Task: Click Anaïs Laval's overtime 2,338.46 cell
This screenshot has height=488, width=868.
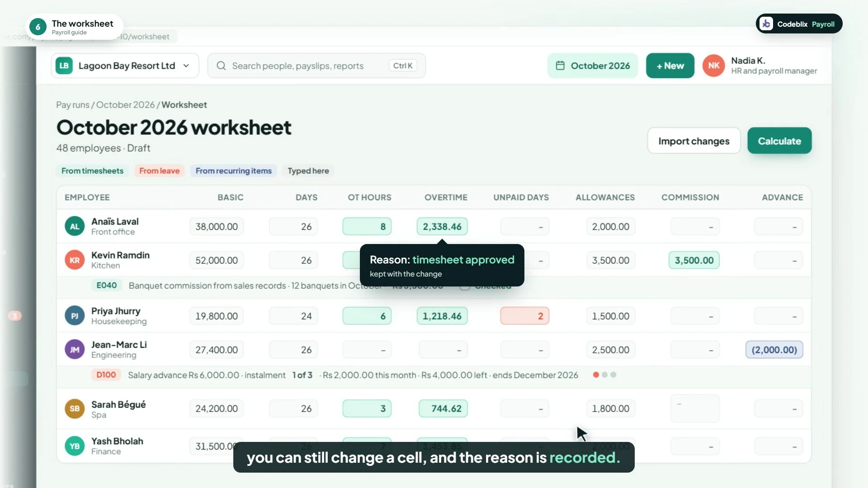Action: [442, 226]
